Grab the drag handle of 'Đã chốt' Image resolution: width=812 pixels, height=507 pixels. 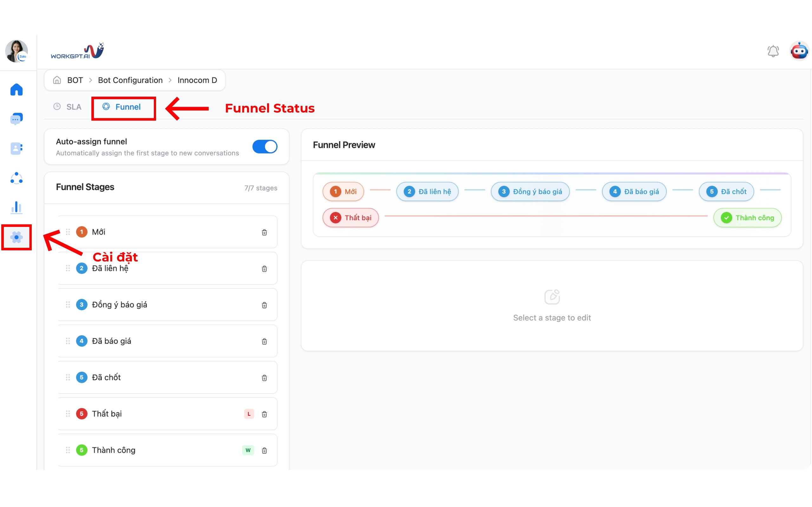pyautogui.click(x=68, y=377)
